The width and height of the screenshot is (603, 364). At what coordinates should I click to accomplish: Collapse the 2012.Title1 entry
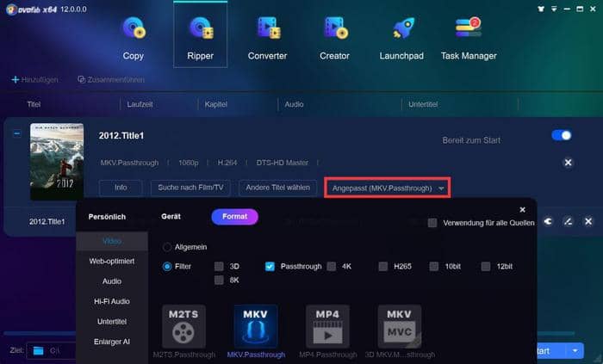(x=17, y=133)
